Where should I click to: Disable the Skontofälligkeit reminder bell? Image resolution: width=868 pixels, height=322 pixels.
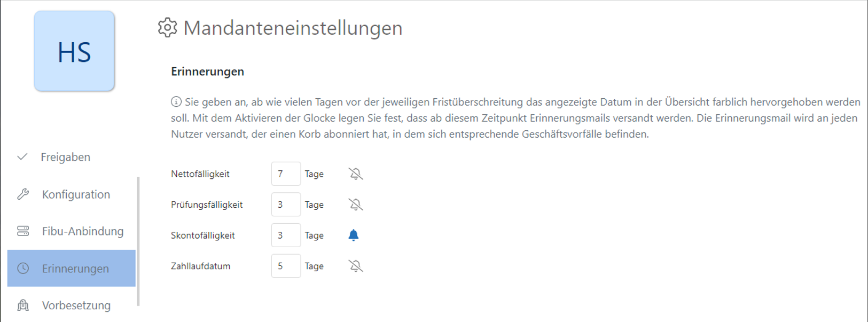pos(354,235)
